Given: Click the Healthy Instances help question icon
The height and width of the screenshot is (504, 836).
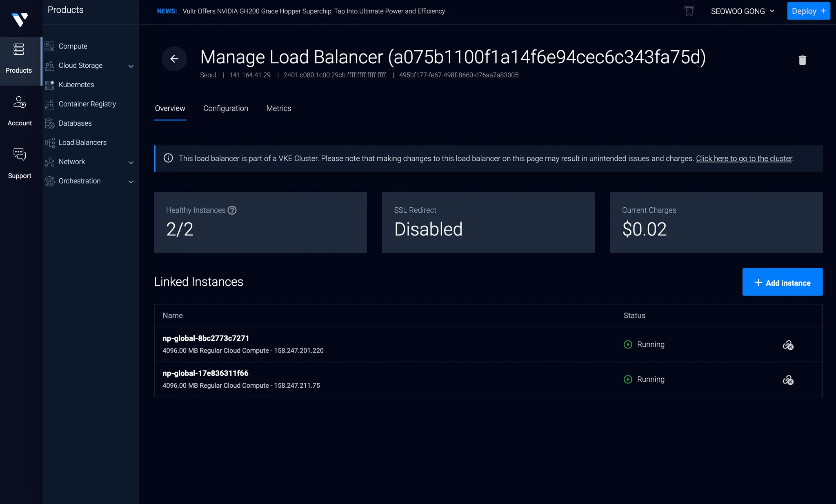Looking at the screenshot, I should (232, 210).
